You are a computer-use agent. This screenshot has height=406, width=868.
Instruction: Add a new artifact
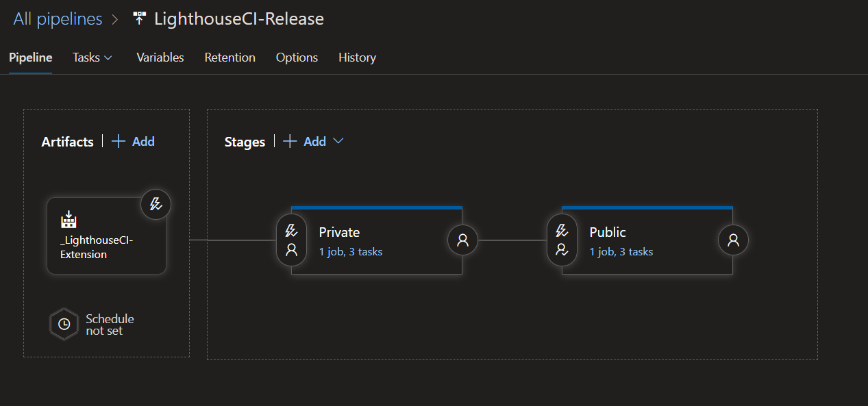[x=134, y=141]
